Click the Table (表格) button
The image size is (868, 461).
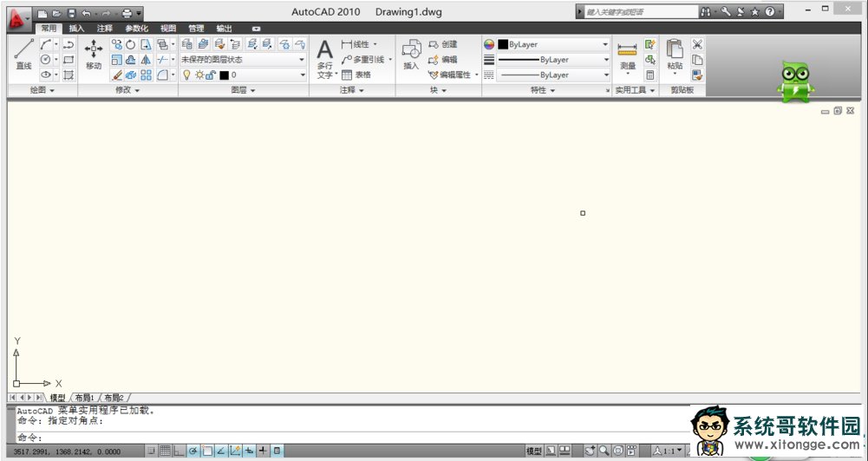pyautogui.click(x=356, y=75)
